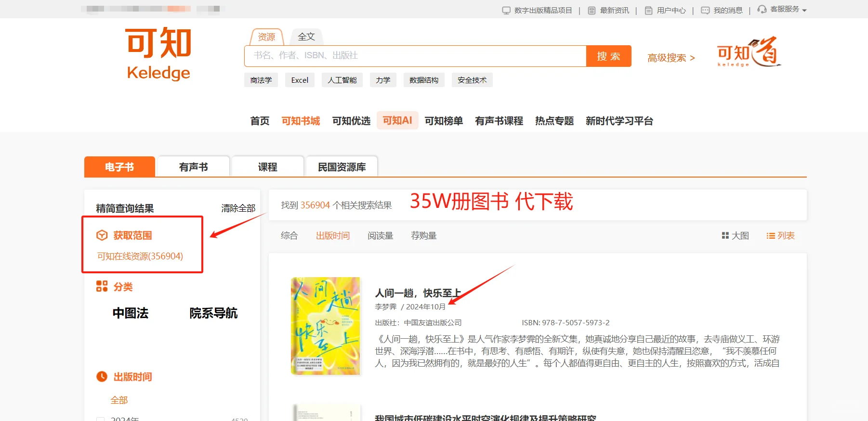Viewport: 868px width, 421px height.
Task: Click the 356904 result count text
Action: pyautogui.click(x=315, y=205)
